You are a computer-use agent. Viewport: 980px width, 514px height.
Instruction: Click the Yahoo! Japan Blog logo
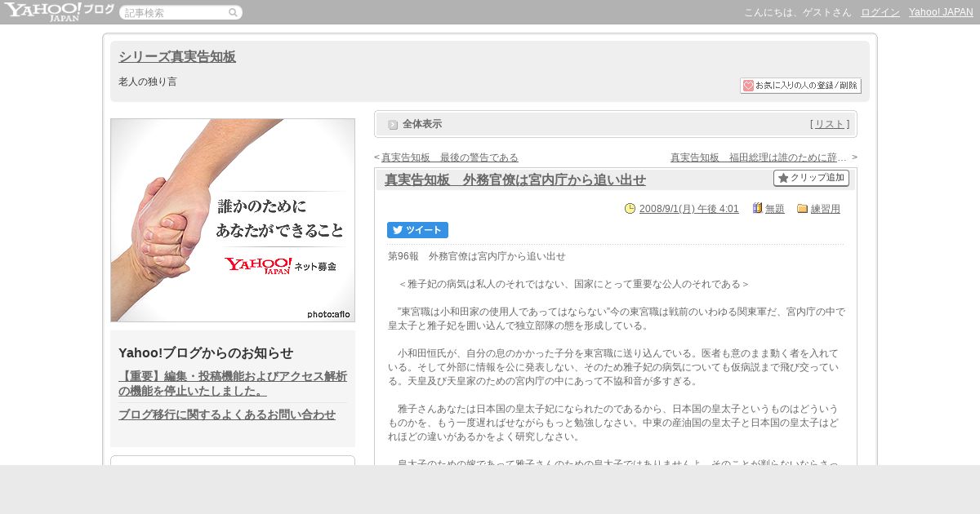tap(59, 11)
